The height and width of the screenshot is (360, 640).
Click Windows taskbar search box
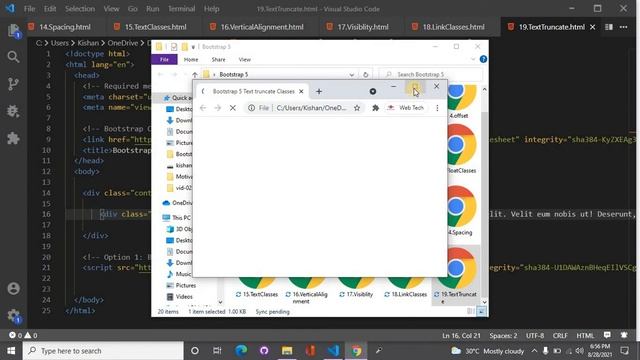[x=103, y=351]
